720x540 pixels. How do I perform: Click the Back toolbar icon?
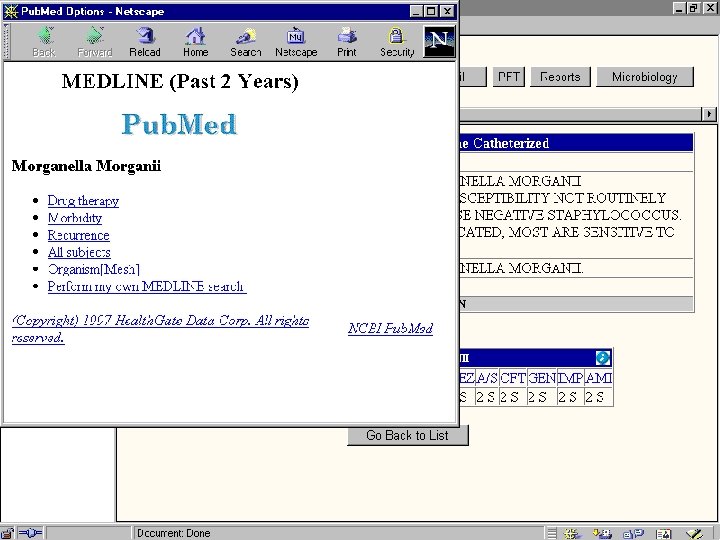point(44,42)
